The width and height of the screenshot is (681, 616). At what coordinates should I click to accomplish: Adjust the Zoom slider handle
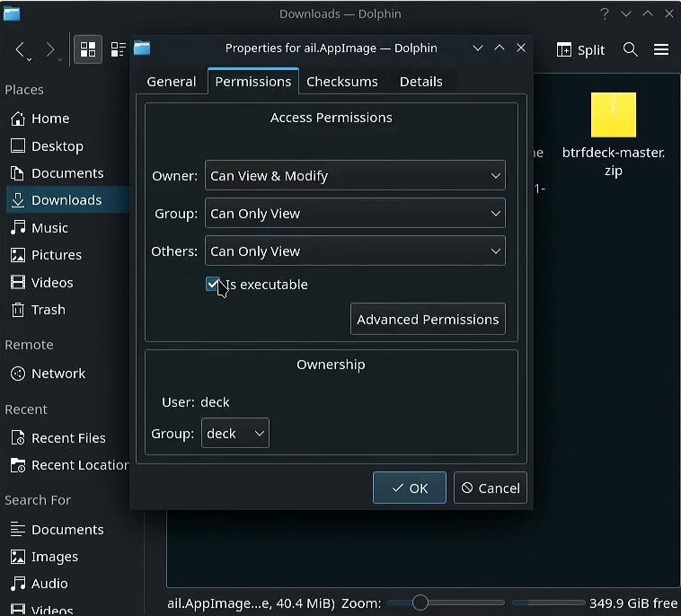(x=420, y=603)
